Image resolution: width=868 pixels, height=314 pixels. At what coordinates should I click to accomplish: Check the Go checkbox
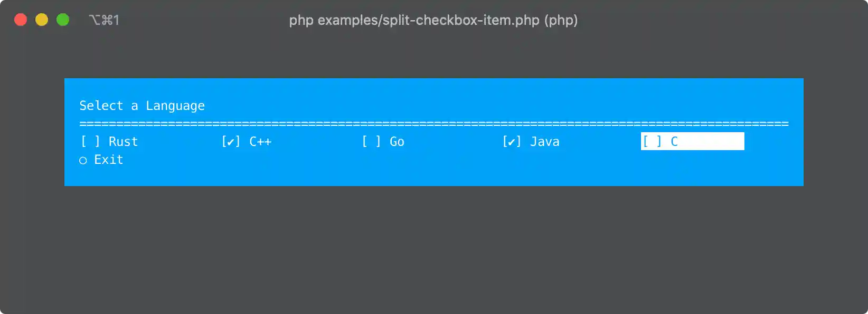point(370,141)
